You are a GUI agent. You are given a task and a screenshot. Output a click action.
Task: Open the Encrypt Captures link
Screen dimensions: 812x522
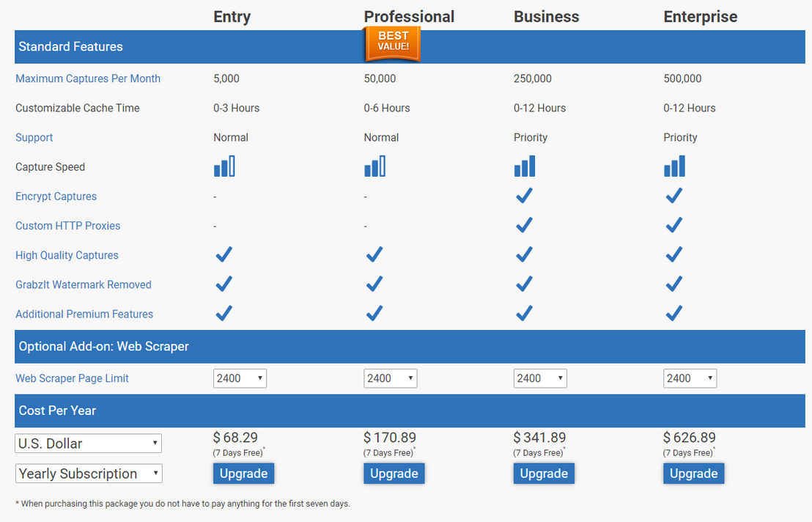[56, 196]
